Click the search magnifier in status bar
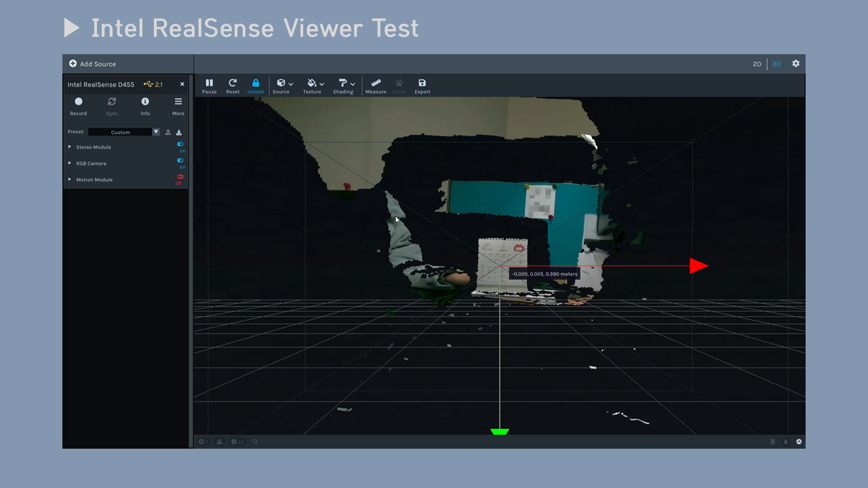 click(255, 442)
